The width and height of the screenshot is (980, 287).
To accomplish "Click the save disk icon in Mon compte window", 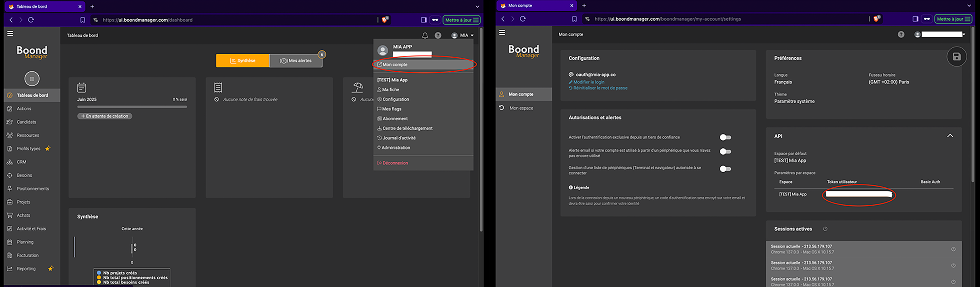I will coord(956,57).
